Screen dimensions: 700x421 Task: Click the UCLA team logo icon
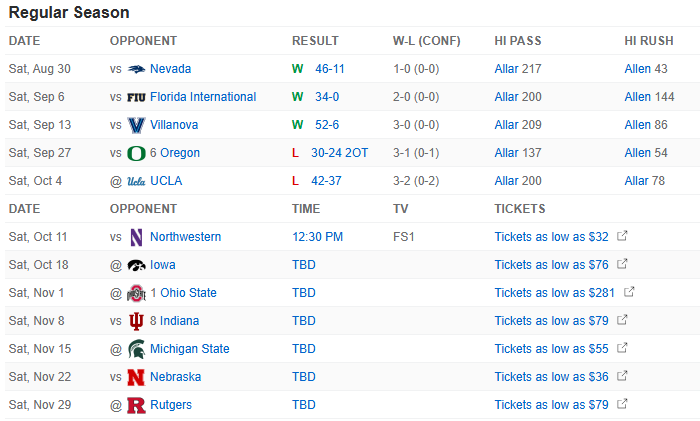[x=136, y=181]
